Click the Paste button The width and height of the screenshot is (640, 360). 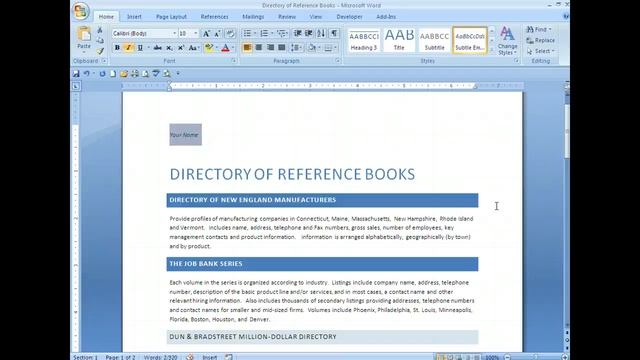(x=84, y=38)
